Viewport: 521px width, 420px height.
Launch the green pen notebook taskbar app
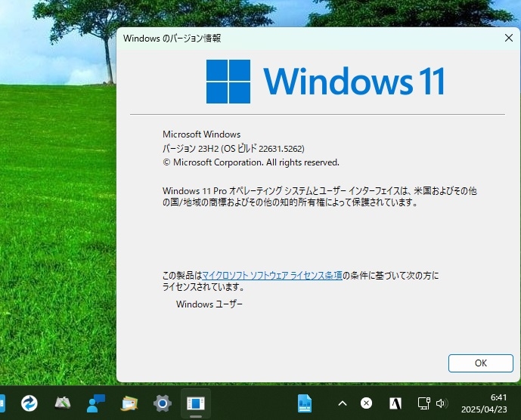coord(63,403)
